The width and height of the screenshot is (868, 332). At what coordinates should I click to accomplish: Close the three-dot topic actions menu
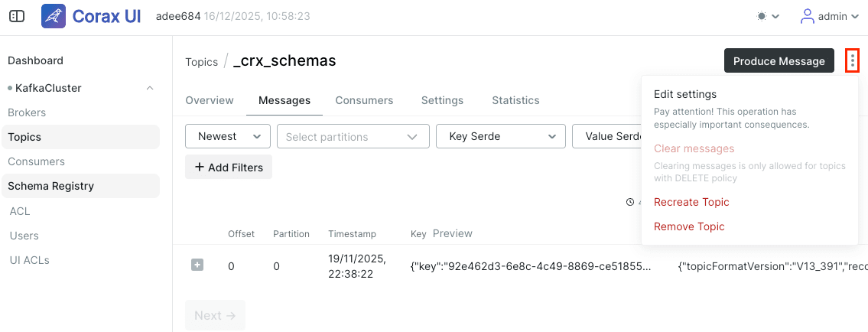coord(853,60)
